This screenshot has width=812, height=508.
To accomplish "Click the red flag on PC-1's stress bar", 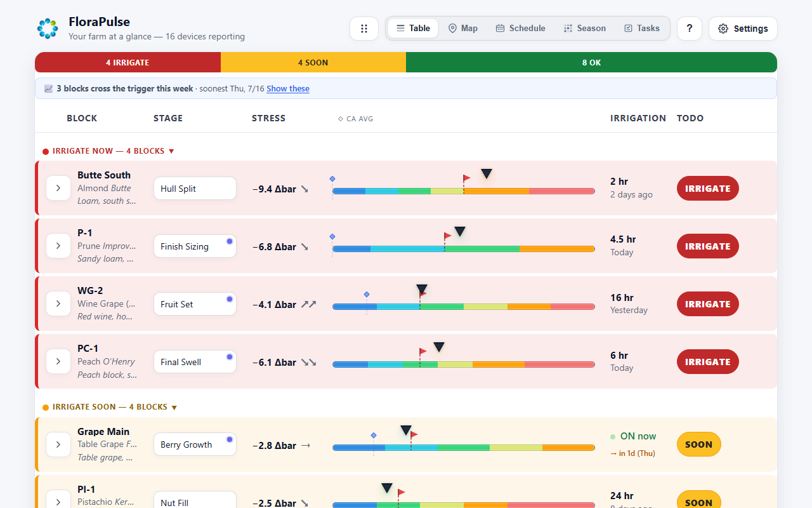I will pyautogui.click(x=422, y=352).
